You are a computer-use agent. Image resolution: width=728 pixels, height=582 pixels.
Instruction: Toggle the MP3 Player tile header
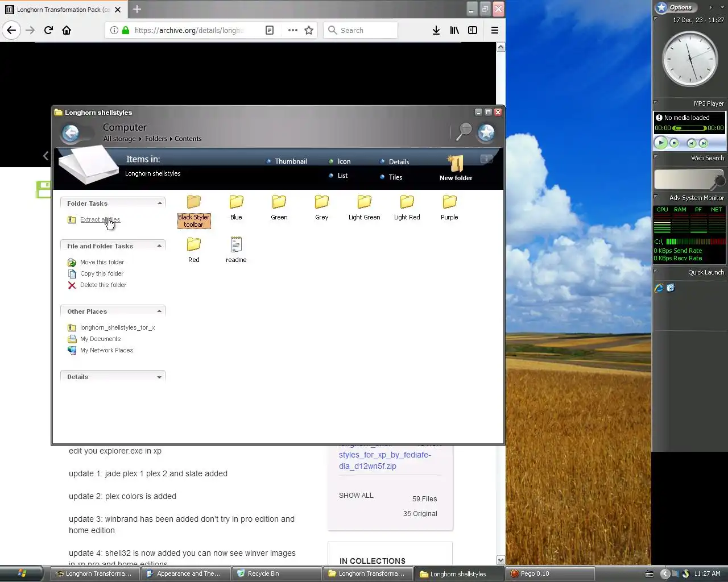point(689,103)
